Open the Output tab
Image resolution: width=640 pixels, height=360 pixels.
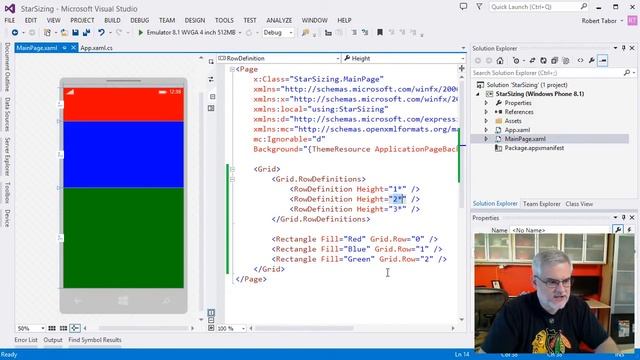pos(53,340)
